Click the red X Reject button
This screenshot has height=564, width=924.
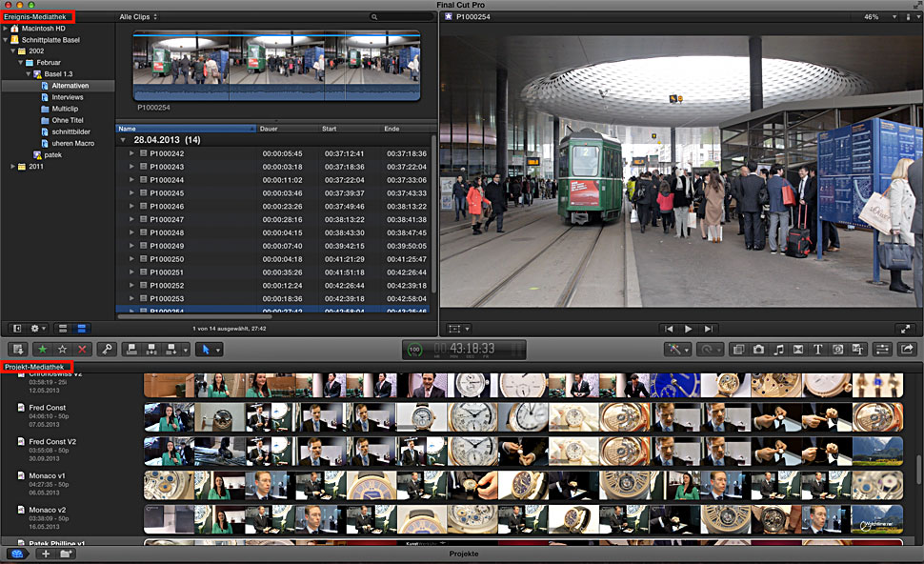(x=82, y=350)
